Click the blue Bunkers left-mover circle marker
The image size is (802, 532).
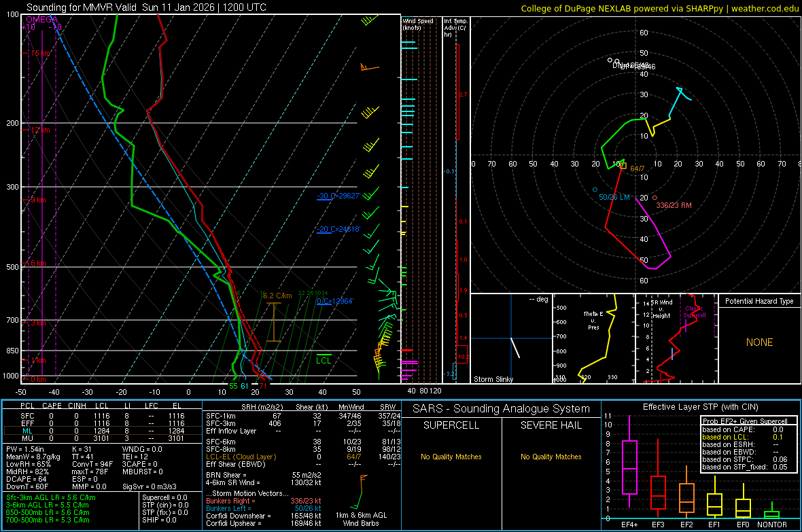[x=594, y=190]
